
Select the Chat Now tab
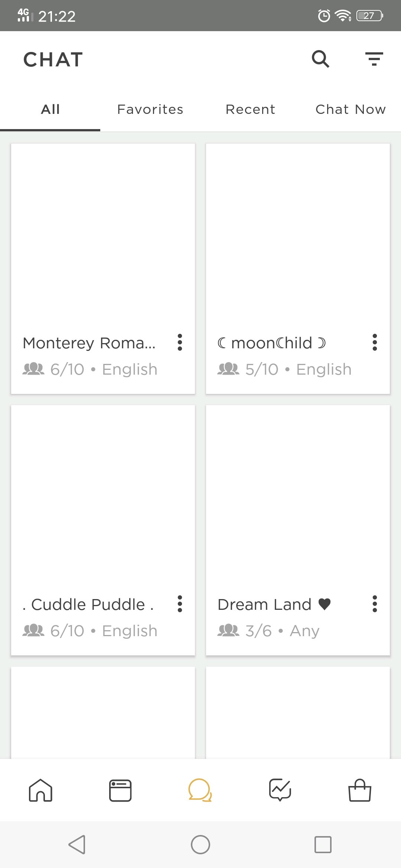click(351, 109)
